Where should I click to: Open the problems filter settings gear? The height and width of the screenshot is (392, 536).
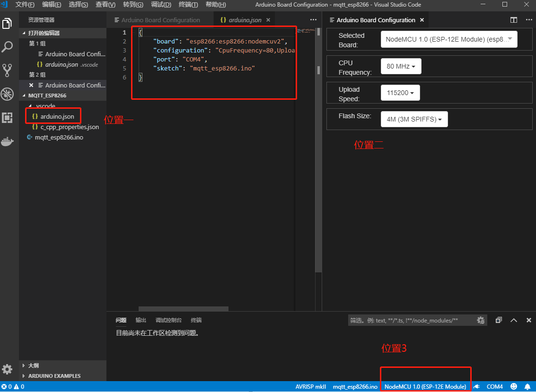click(480, 320)
